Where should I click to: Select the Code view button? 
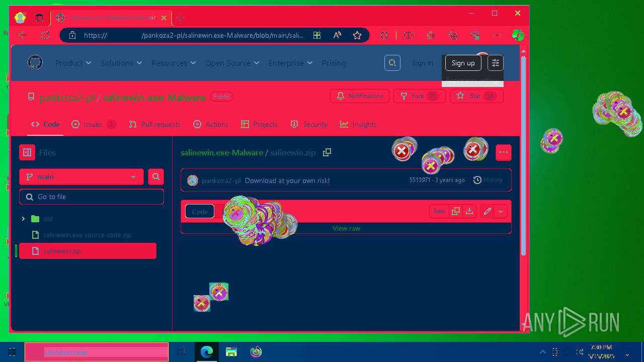pos(200,212)
